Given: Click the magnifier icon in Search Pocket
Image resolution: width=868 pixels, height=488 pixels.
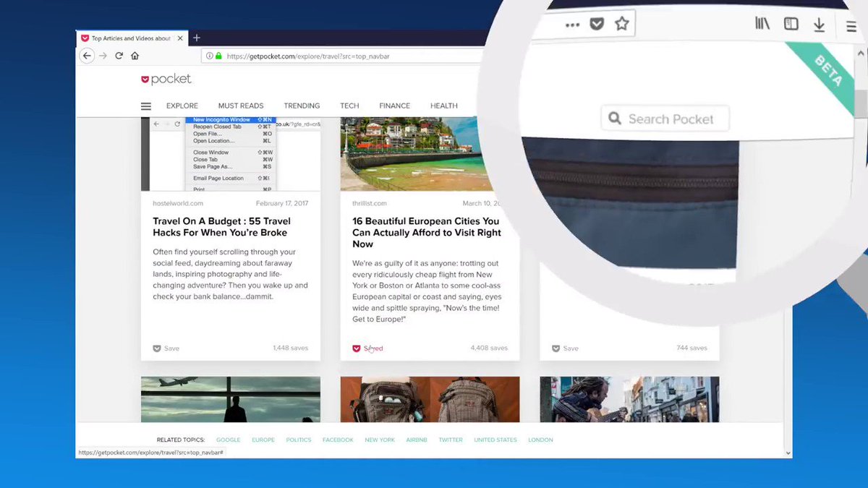Looking at the screenshot, I should click(615, 119).
